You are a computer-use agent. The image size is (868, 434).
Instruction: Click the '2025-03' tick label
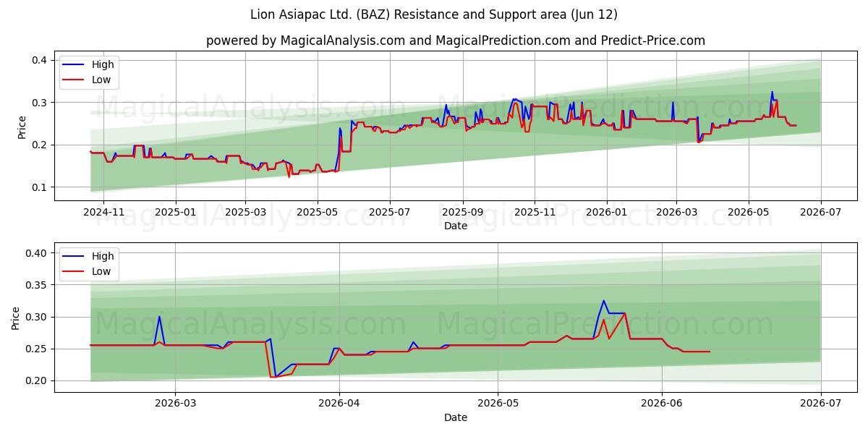click(x=245, y=213)
